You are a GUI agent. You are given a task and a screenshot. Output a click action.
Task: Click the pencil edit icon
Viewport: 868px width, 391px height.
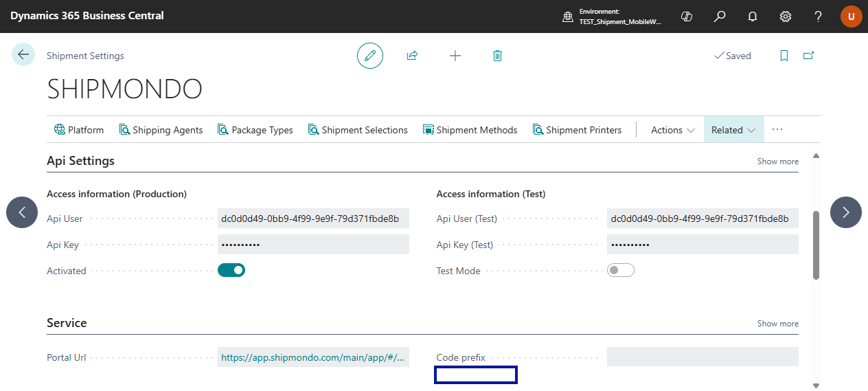(x=370, y=56)
